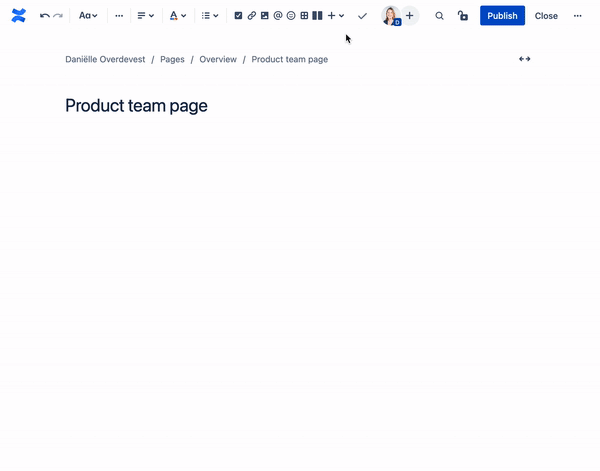Click the Product team page title field
The image size is (600, 471).
(136, 105)
